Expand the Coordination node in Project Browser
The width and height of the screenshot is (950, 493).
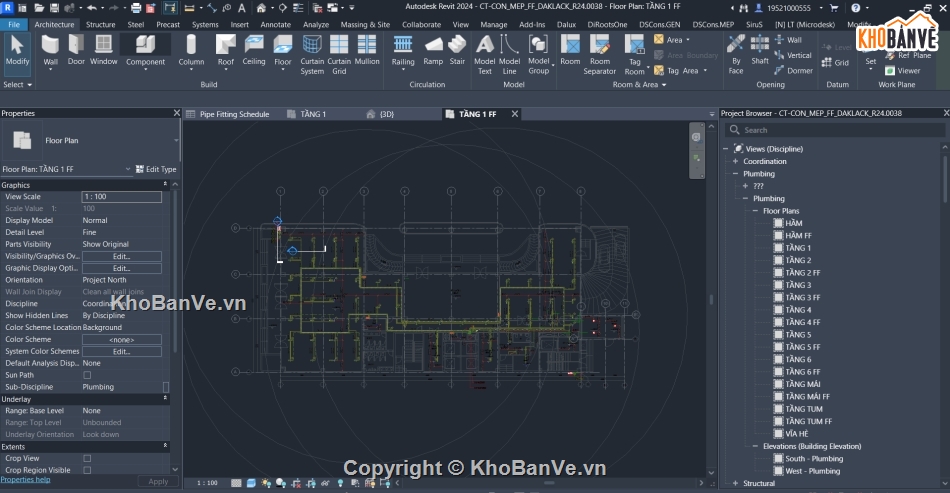(736, 162)
